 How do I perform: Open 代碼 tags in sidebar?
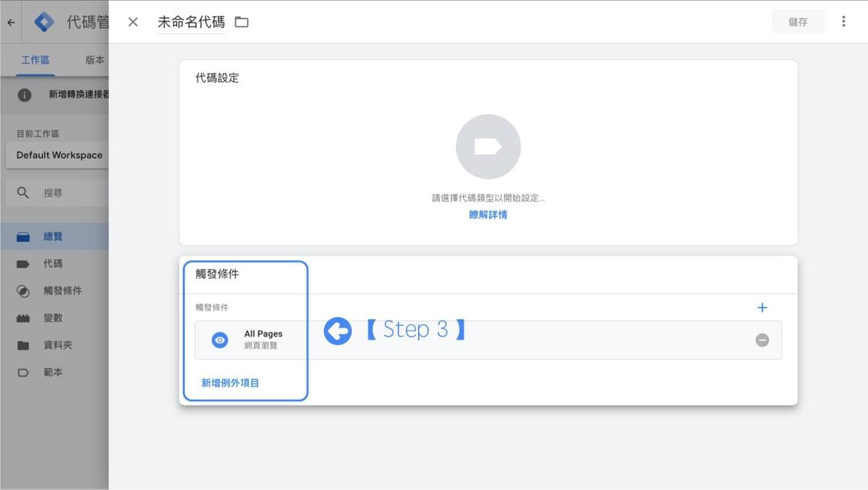[x=54, y=263]
